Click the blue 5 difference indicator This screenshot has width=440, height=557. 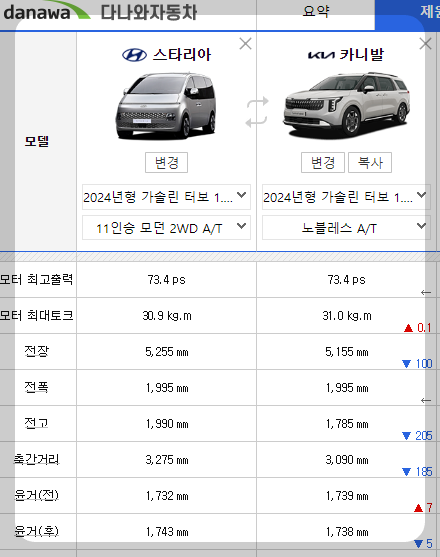tap(423, 544)
